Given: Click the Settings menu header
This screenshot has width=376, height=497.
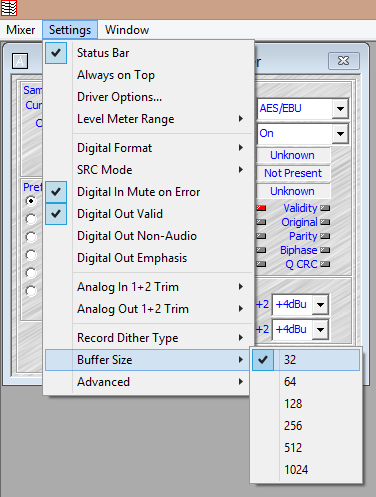Looking at the screenshot, I should (70, 30).
